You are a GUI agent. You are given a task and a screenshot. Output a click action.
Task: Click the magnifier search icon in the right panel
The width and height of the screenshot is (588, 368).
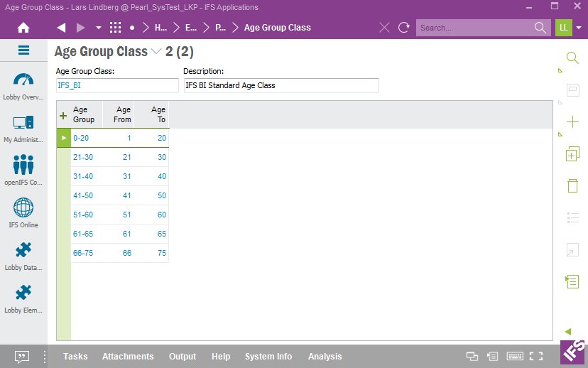[x=572, y=58]
